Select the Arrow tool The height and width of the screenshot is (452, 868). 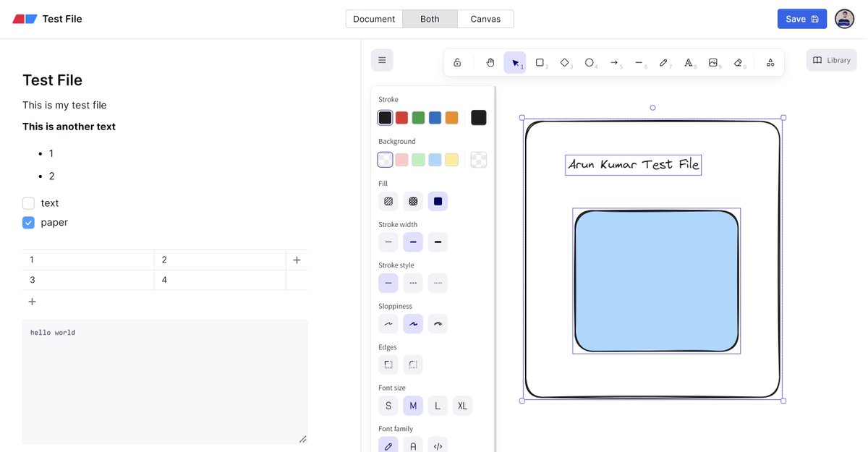click(x=614, y=63)
